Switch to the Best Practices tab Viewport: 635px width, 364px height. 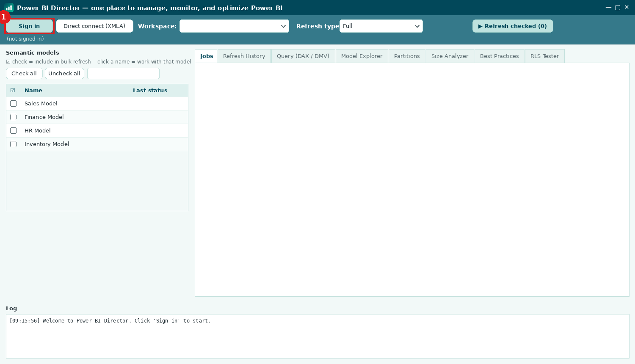click(500, 56)
